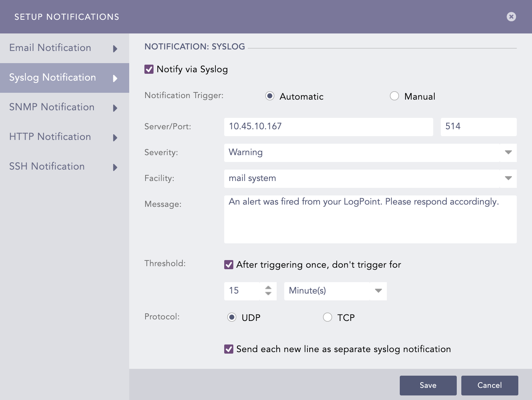Expand the SNMP Notification section arrow
Image resolution: width=532 pixels, height=400 pixels.
pos(115,108)
